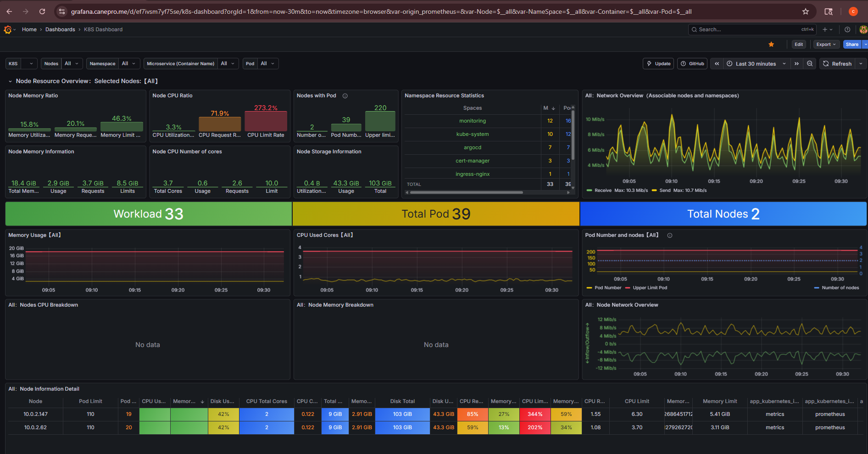This screenshot has height=454, width=868.
Task: Sort namespace table by M column arrow
Action: [x=553, y=108]
